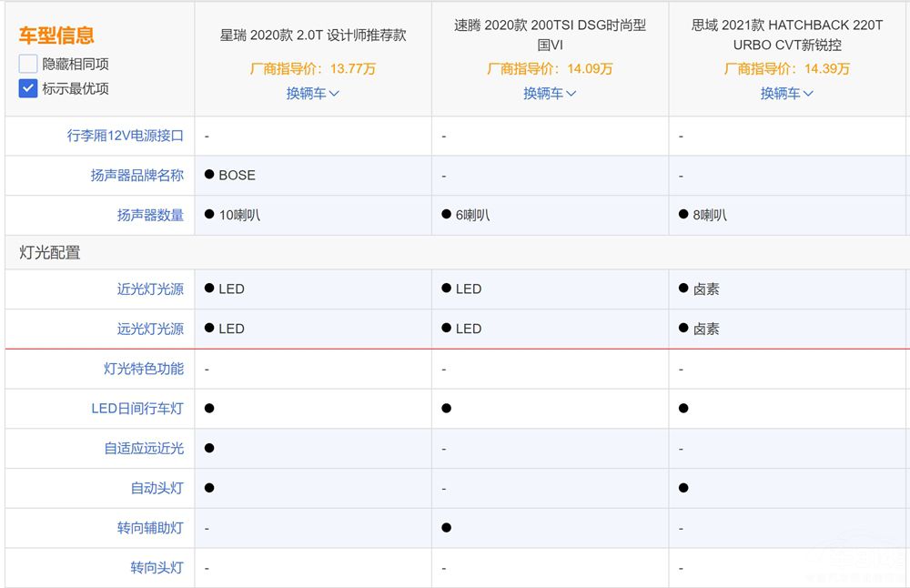Image resolution: width=910 pixels, height=588 pixels.
Task: Click the 扬声器品牌名称 link
Action: click(136, 176)
